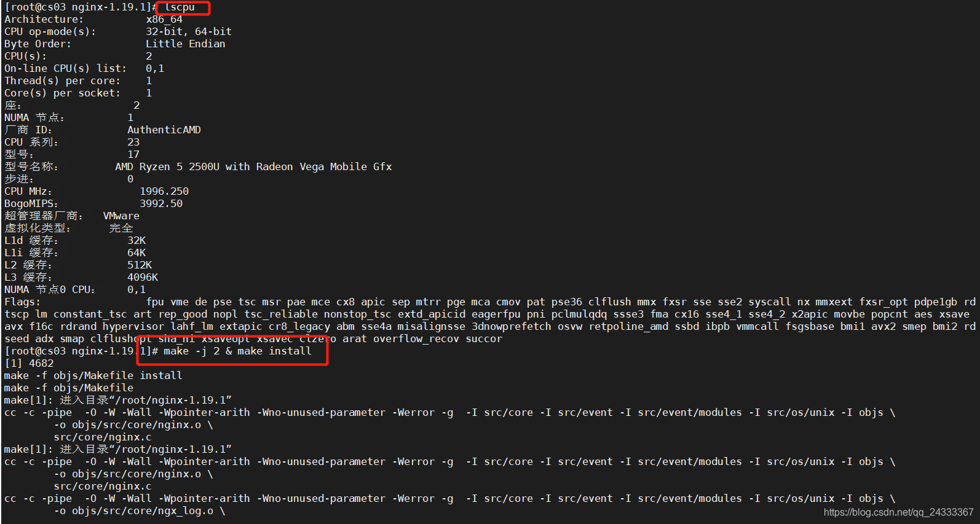Image resolution: width=980 pixels, height=524 pixels.
Task: Select the 'Thread(s) per core:' label
Action: click(x=62, y=81)
